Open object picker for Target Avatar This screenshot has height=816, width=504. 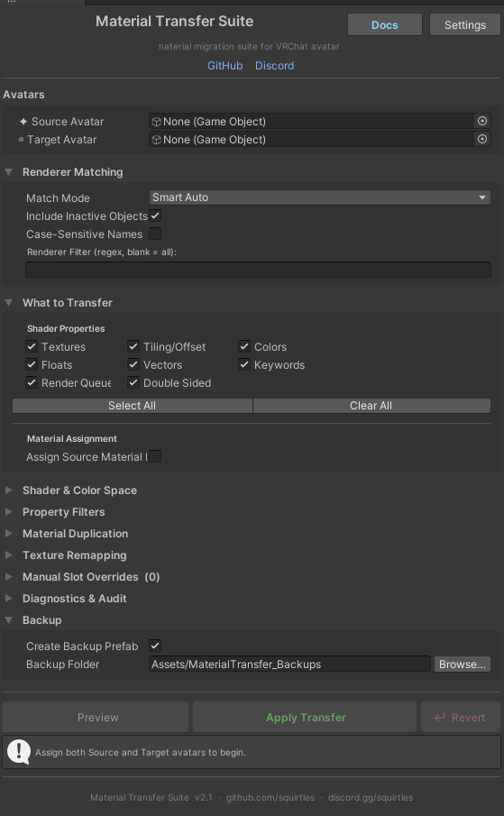[x=482, y=139]
